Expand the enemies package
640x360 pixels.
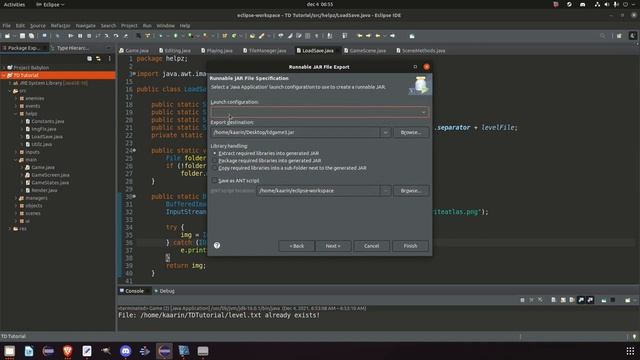tap(16, 98)
